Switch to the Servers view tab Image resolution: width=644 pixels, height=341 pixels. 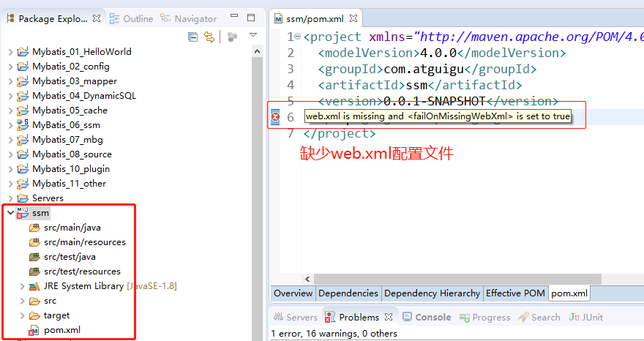296,317
